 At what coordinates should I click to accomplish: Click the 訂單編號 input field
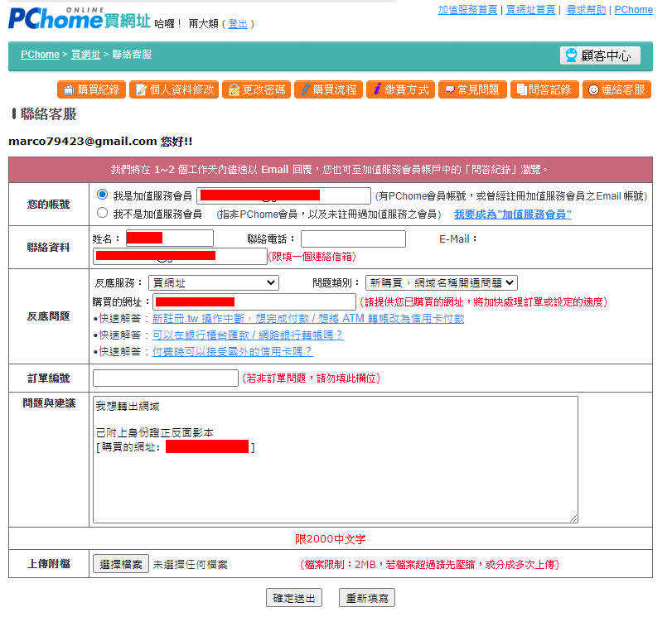[x=166, y=378]
